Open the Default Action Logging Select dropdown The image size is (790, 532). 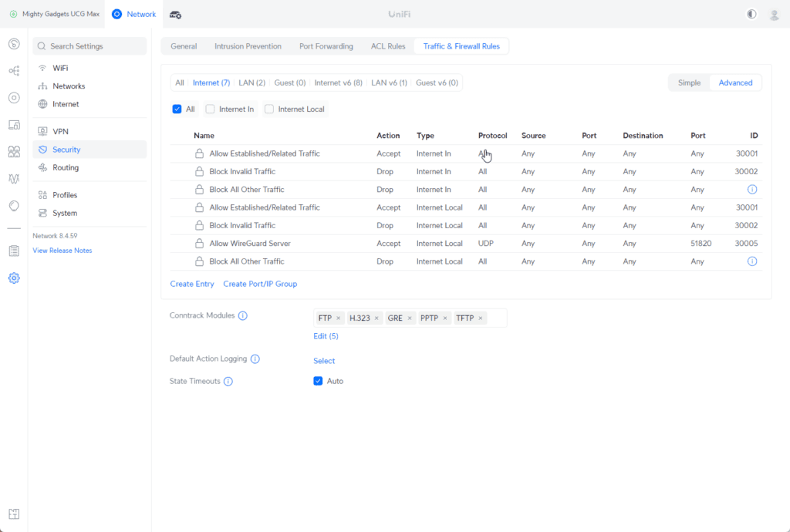(x=324, y=361)
